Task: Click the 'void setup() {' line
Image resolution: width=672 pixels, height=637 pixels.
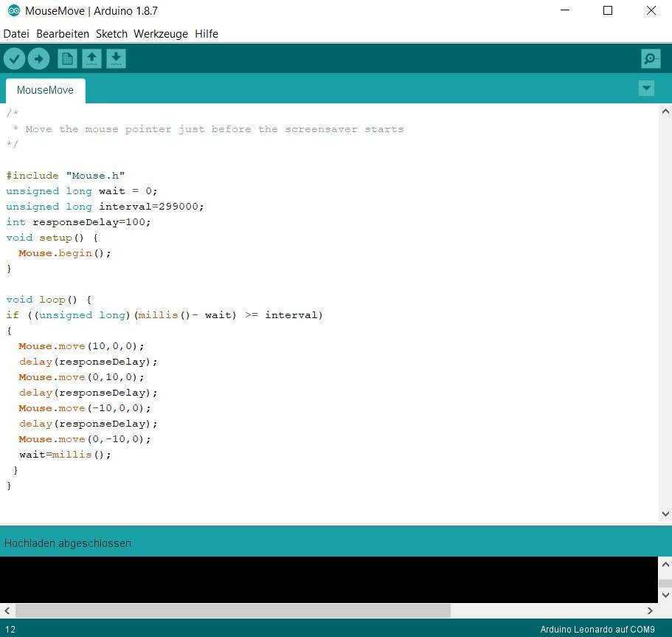Action: [x=52, y=238]
